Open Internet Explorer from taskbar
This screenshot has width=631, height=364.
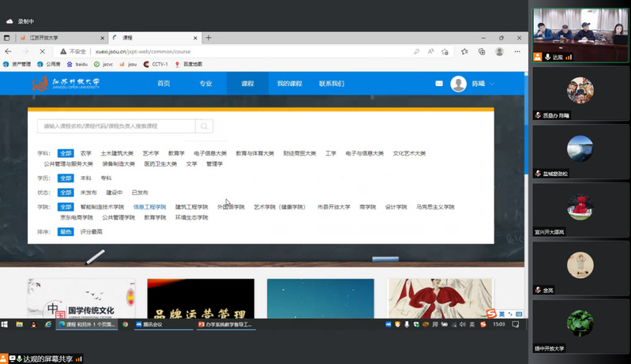[x=48, y=325]
